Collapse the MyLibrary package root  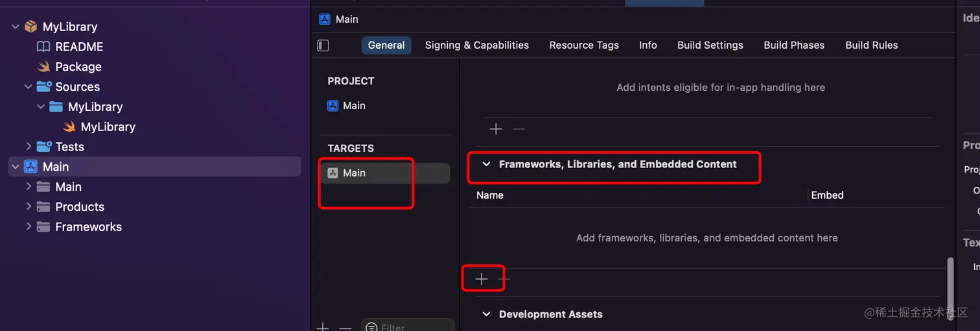click(16, 27)
